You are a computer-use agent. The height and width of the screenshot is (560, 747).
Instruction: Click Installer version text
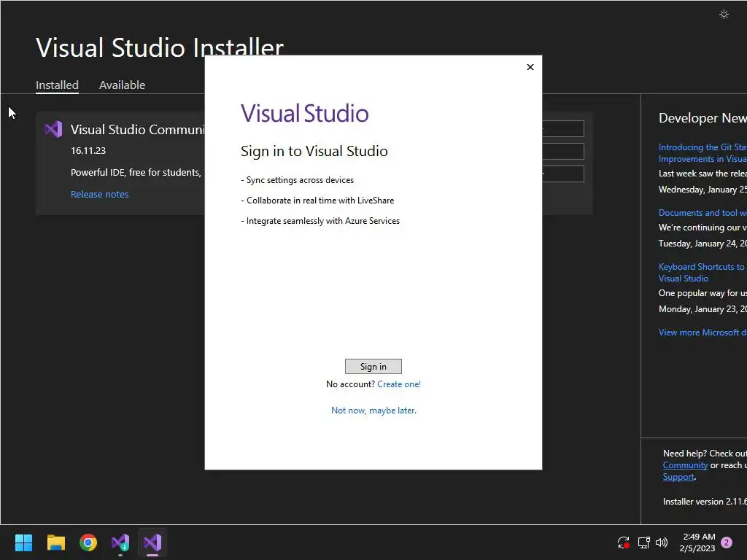pyautogui.click(x=705, y=502)
